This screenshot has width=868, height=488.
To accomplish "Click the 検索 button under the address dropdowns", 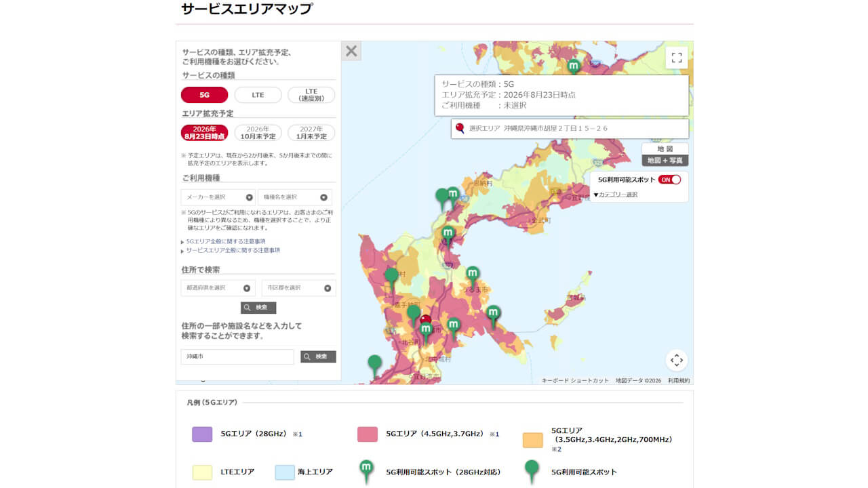I will point(258,308).
